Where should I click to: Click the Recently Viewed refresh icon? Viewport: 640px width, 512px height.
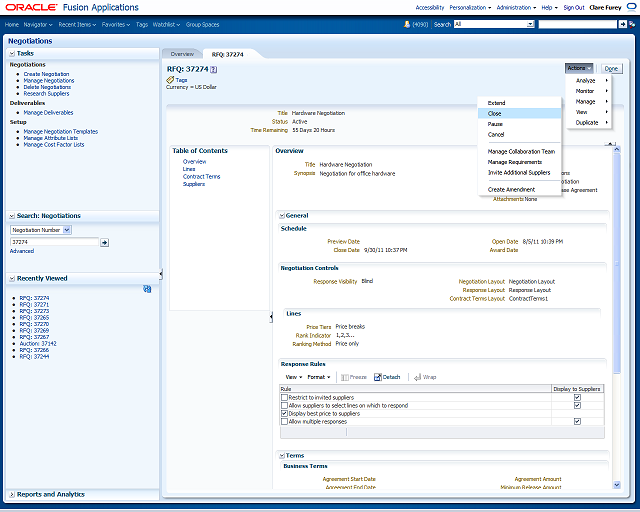coord(147,289)
